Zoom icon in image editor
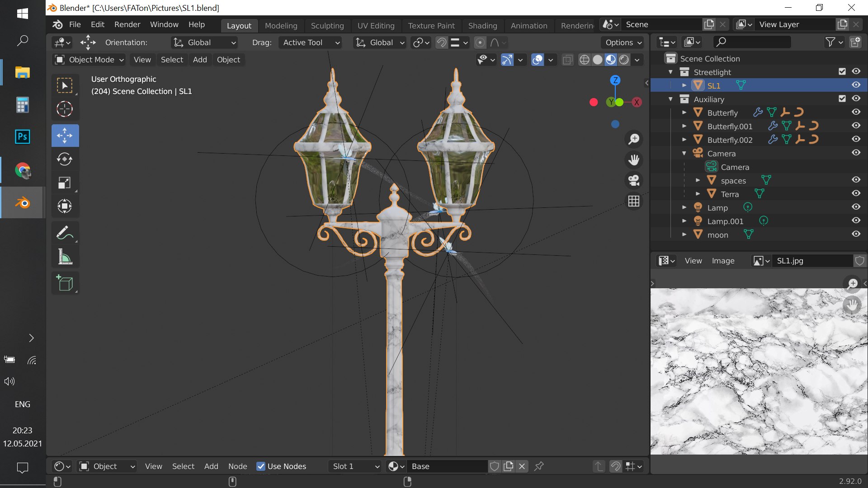This screenshot has height=488, width=868. [853, 283]
